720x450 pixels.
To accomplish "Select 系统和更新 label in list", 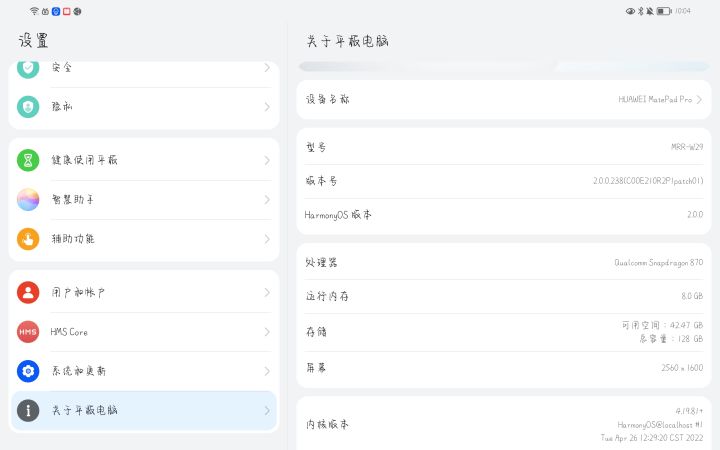I will point(79,371).
